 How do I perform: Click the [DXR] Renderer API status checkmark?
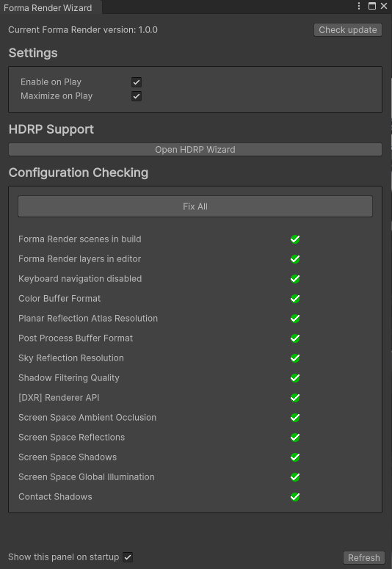tap(295, 398)
